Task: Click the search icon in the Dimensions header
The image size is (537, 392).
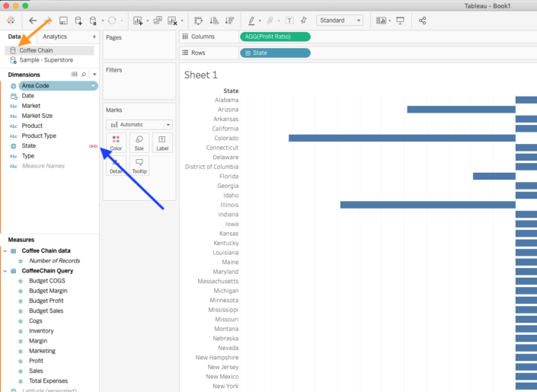Action: [84, 75]
